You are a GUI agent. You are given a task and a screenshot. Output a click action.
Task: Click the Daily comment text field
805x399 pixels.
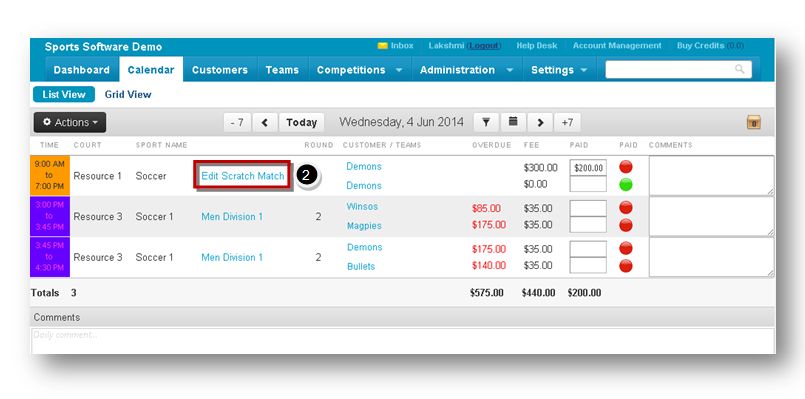point(402,340)
